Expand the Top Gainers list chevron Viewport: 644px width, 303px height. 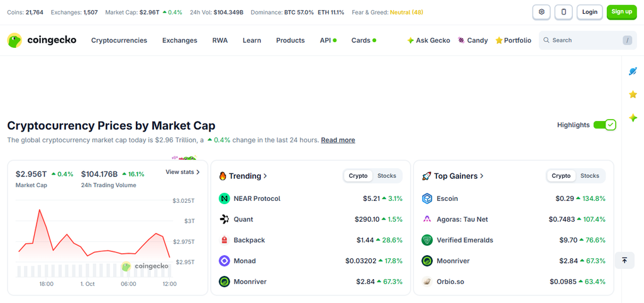[482, 176]
